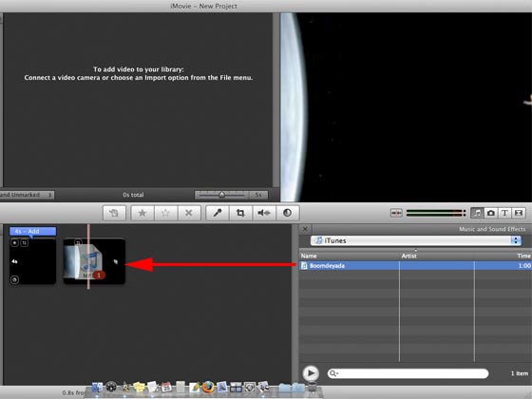Click the pink playhead line in project
532x399 pixels.
point(88,256)
